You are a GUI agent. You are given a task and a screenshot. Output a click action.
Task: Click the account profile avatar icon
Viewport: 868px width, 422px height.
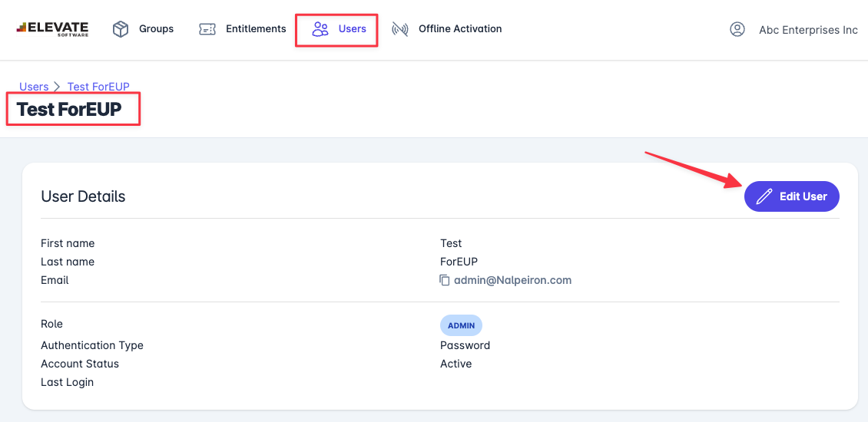tap(737, 30)
